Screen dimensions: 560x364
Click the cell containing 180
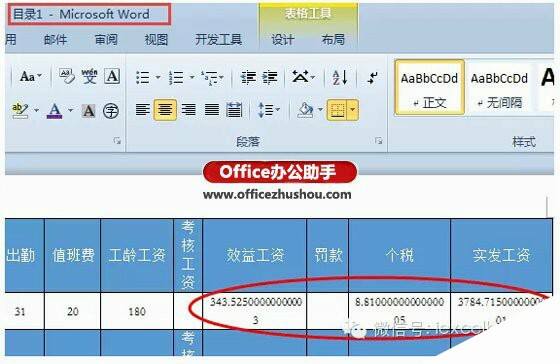(x=137, y=311)
